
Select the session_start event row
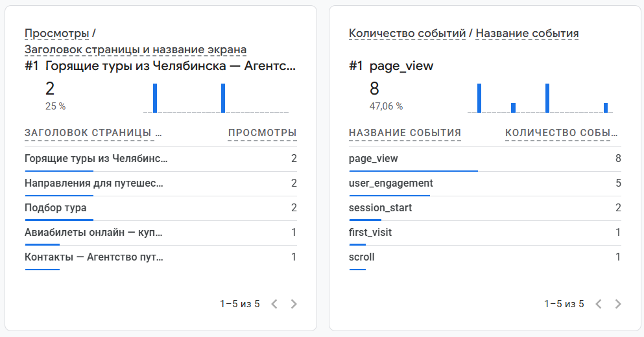[x=485, y=208]
